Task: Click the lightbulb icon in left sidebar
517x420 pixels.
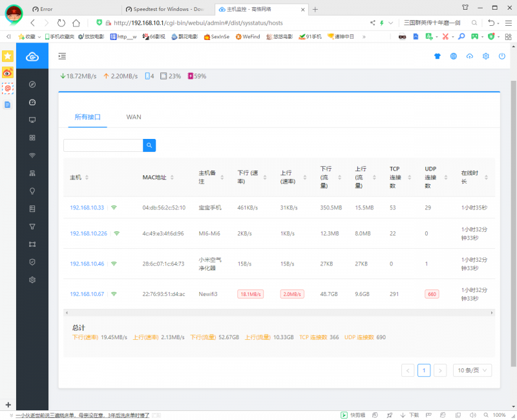Action: (x=32, y=191)
